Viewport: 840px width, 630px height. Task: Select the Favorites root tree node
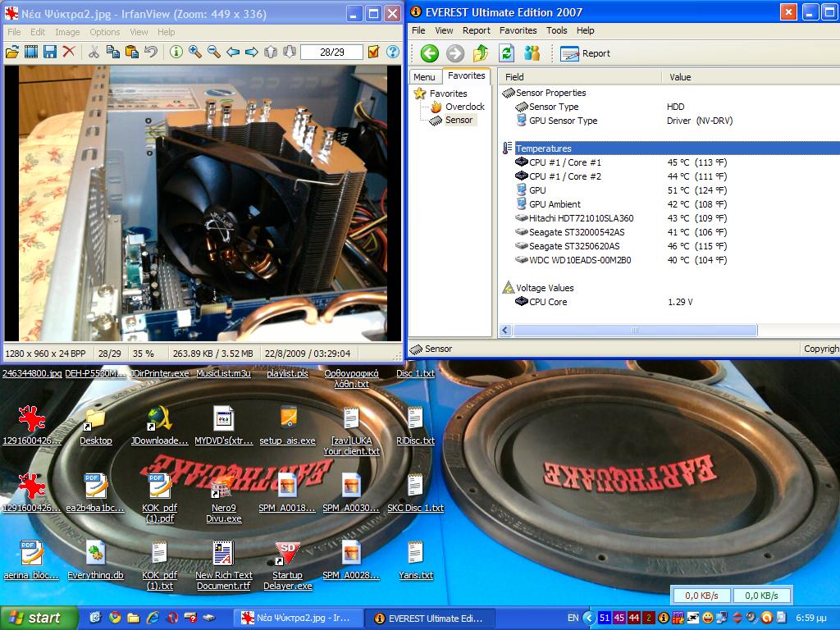tap(441, 94)
